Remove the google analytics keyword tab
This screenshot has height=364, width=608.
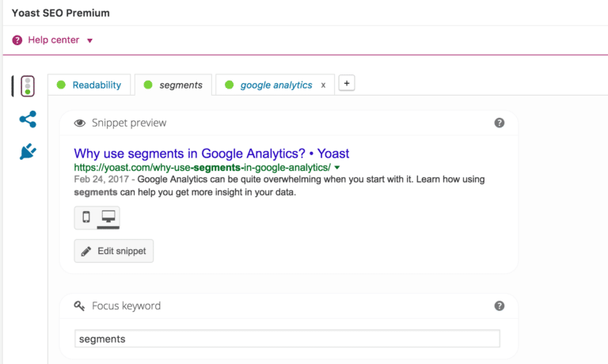[323, 85]
